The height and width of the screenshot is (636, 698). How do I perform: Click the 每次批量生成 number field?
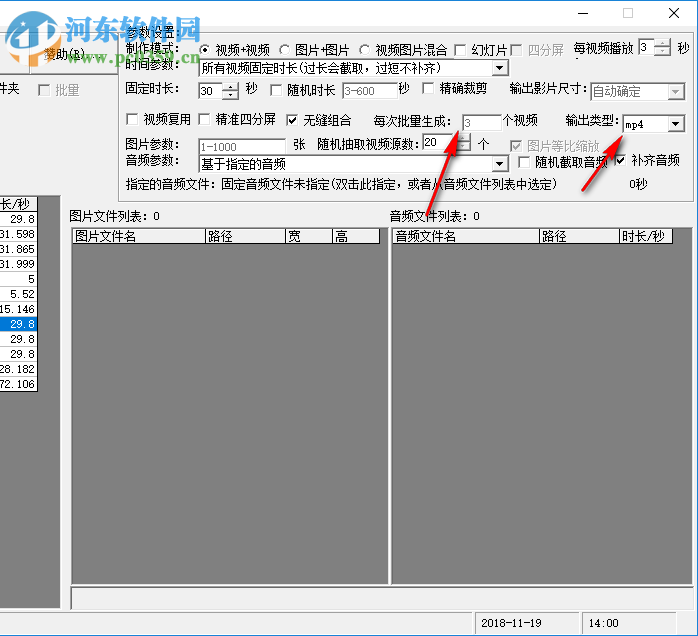click(x=482, y=123)
